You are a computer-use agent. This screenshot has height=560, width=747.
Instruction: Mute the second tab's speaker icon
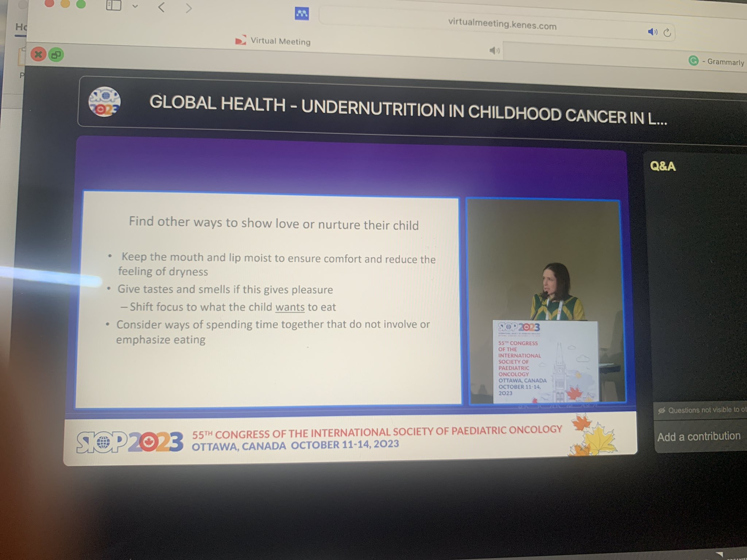tap(494, 50)
